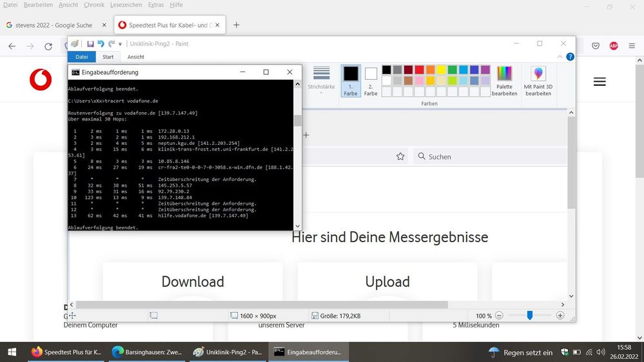
Task: Click Paint's horizontal scrollbar thumb
Action: [x=262, y=305]
